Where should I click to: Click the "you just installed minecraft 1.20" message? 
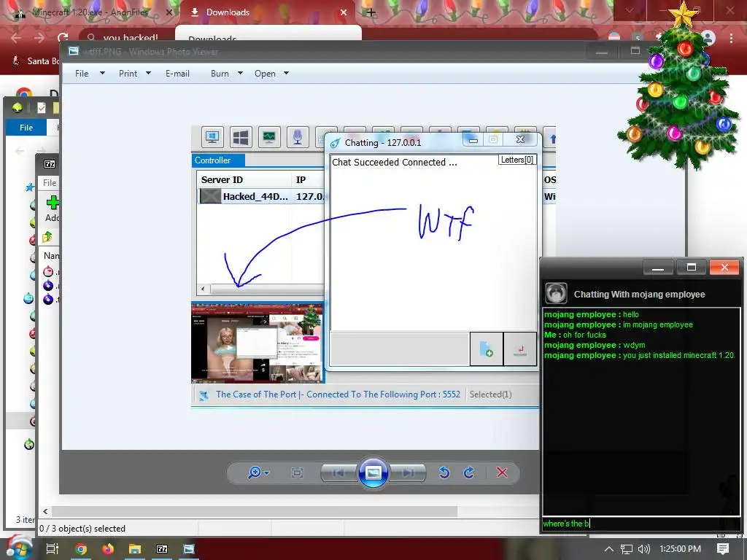tap(678, 355)
